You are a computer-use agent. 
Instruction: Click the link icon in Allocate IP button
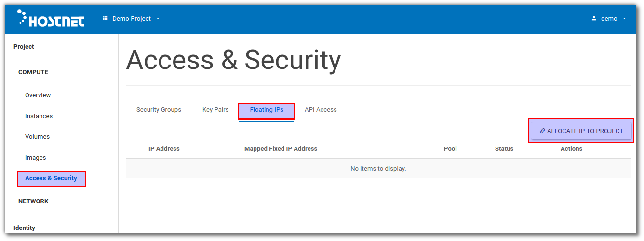click(542, 131)
